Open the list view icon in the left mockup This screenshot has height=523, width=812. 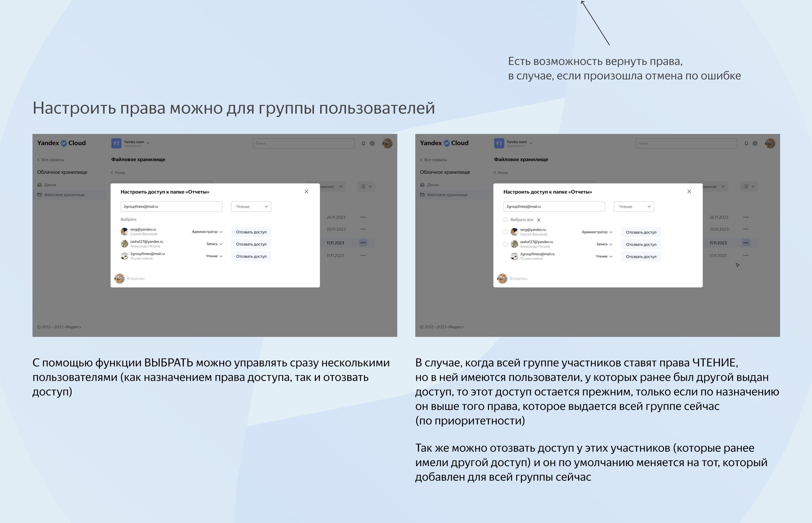click(366, 186)
